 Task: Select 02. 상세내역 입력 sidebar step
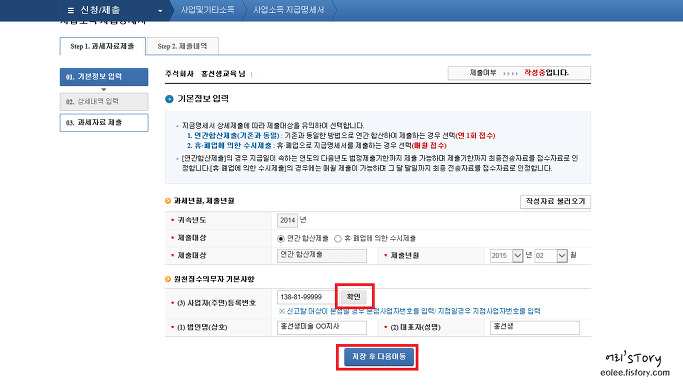coord(104,102)
